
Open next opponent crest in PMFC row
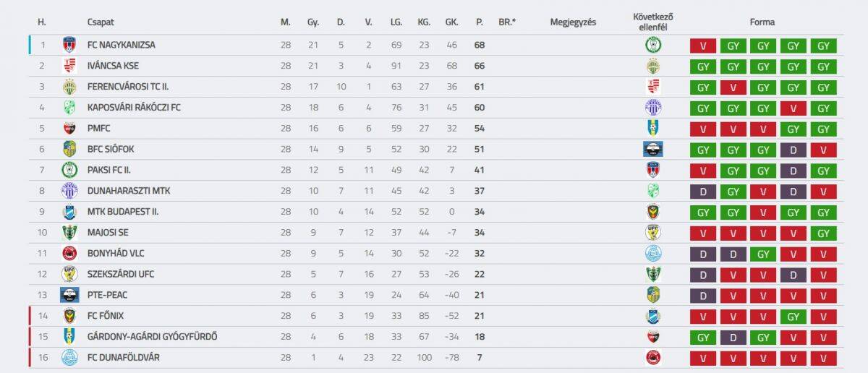click(653, 128)
